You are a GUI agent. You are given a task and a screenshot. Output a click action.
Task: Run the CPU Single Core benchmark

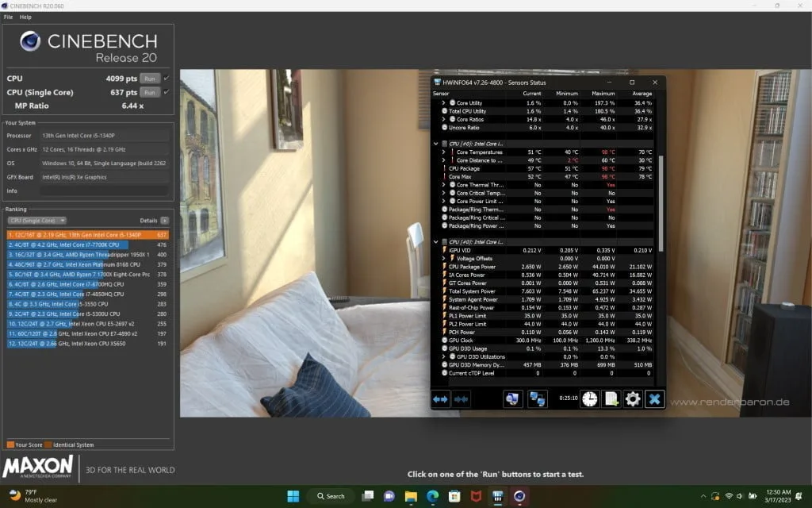coord(150,92)
